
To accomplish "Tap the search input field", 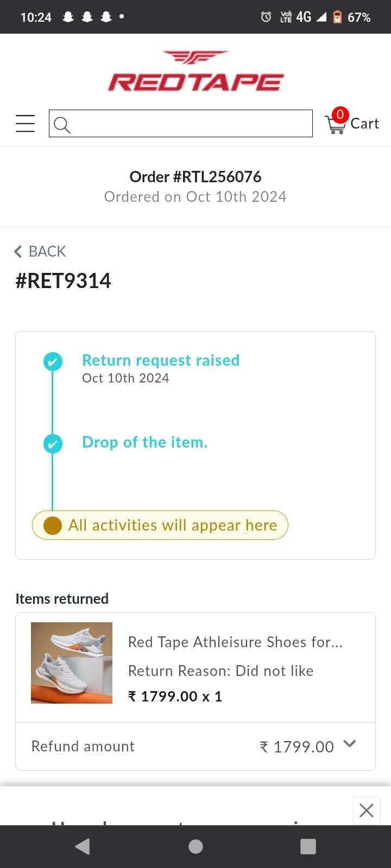I will pos(190,124).
